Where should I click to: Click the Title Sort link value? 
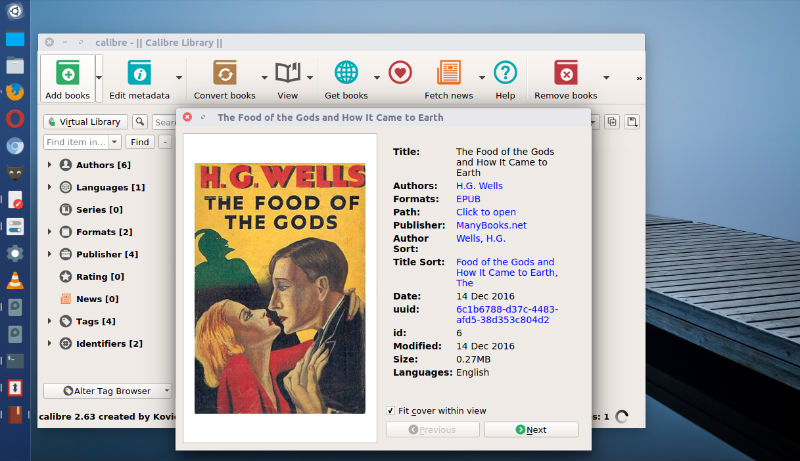pos(507,272)
